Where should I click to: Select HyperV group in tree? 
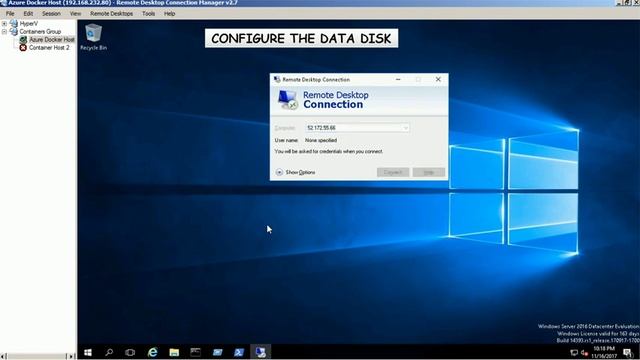pos(29,24)
